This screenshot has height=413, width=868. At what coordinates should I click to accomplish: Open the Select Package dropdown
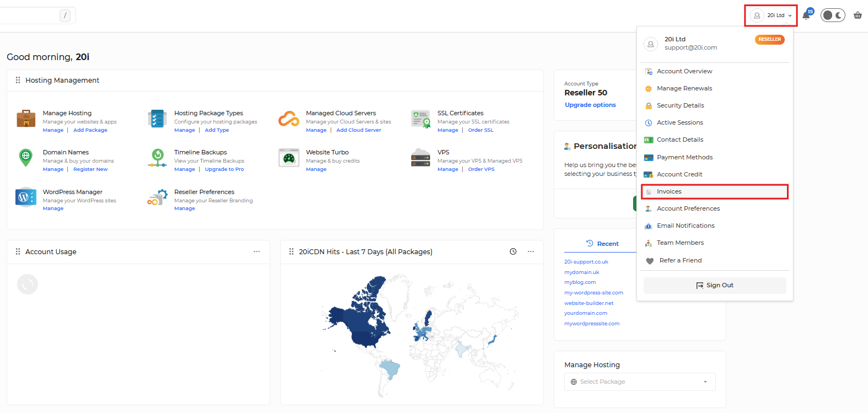click(640, 382)
